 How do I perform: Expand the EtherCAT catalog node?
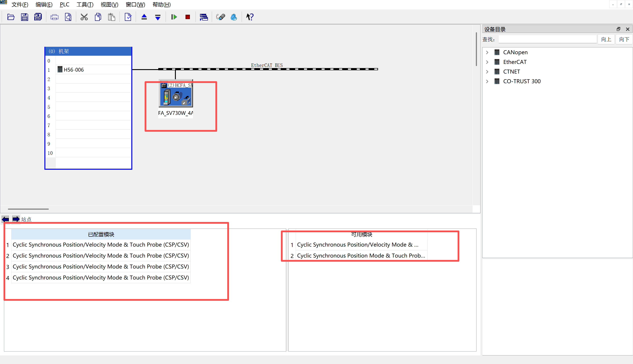tap(487, 62)
